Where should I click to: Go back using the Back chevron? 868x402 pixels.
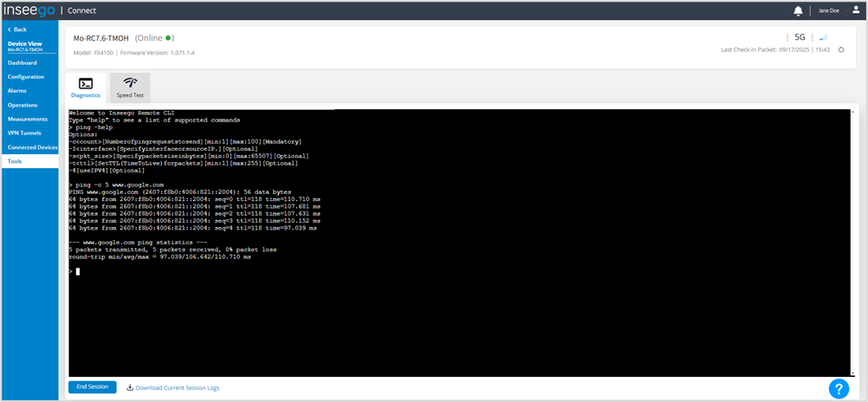click(x=17, y=29)
